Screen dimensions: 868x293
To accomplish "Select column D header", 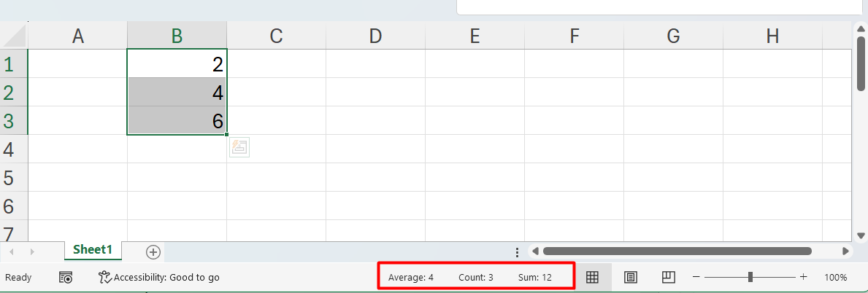I will pyautogui.click(x=375, y=36).
